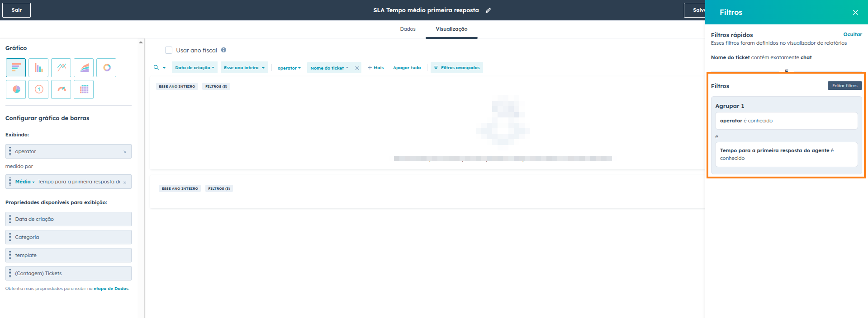The width and height of the screenshot is (868, 318).
Task: Switch to the pie chart type
Action: pos(16,89)
